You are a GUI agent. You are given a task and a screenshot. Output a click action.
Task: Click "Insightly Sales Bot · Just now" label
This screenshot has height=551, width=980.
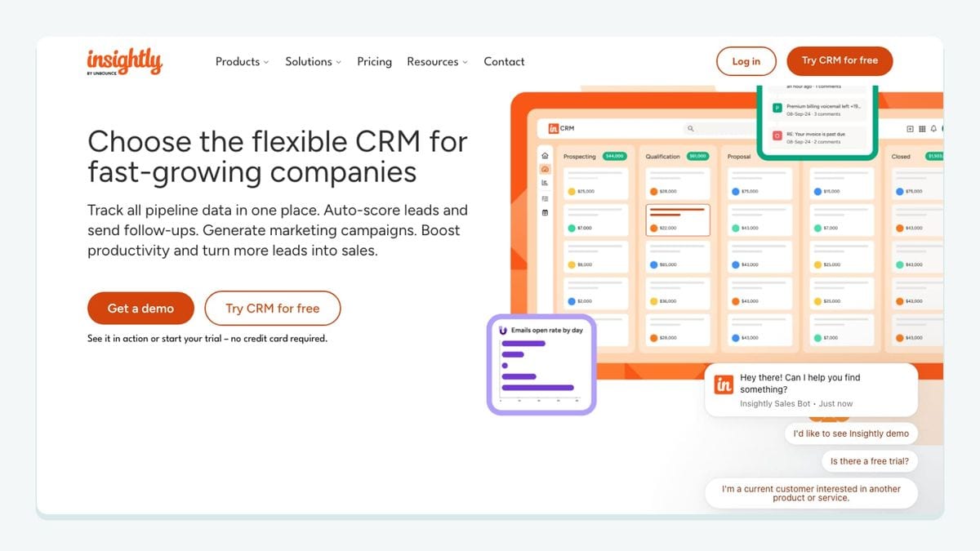tap(796, 403)
